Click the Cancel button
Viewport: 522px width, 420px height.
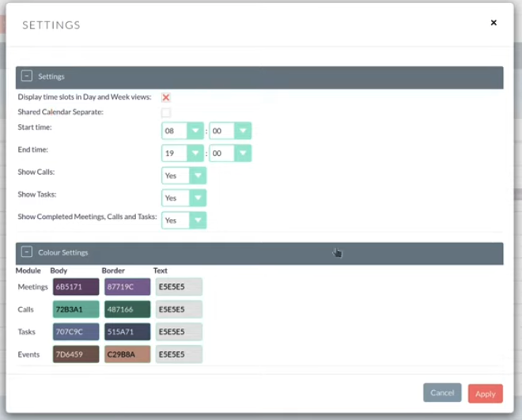[x=442, y=392]
